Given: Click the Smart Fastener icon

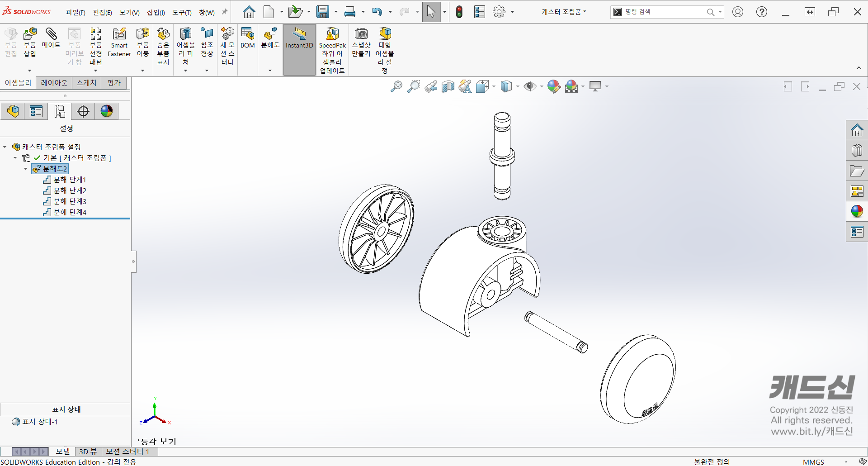Looking at the screenshot, I should click(119, 34).
